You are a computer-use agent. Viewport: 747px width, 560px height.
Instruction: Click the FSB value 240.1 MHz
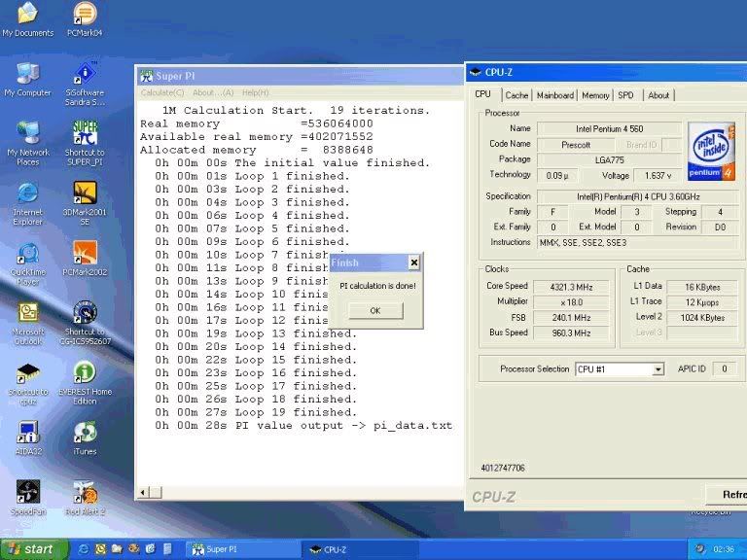coord(571,318)
